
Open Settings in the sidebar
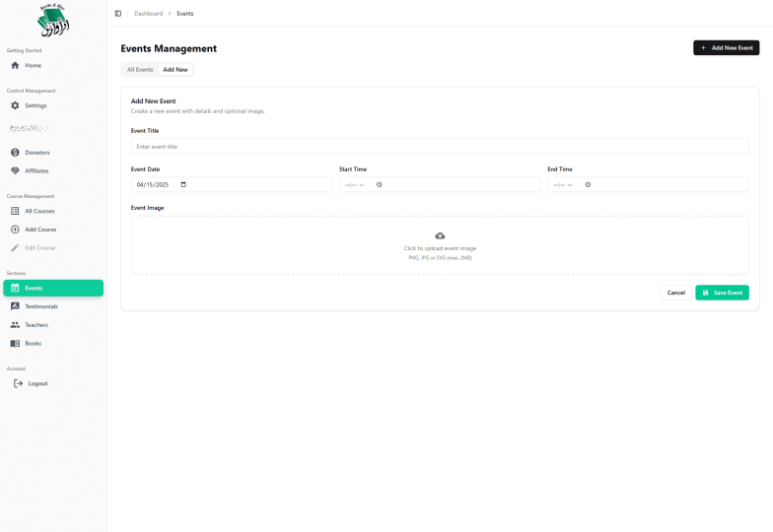35,105
